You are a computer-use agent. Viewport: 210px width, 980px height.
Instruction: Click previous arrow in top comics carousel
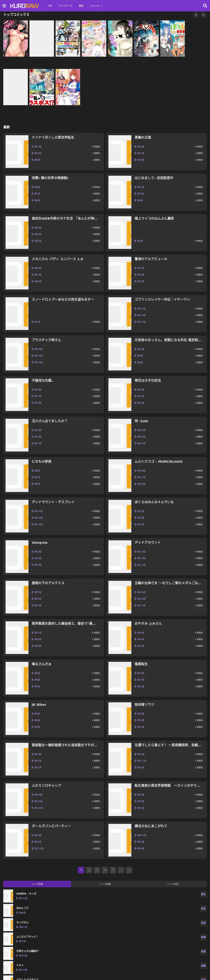tap(196, 15)
